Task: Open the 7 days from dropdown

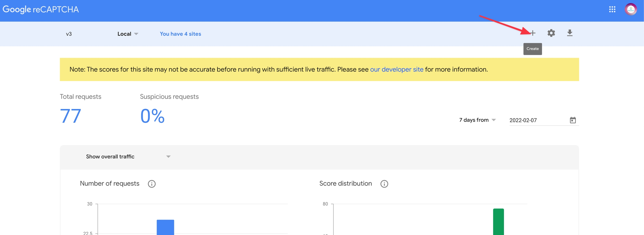Action: pyautogui.click(x=477, y=120)
